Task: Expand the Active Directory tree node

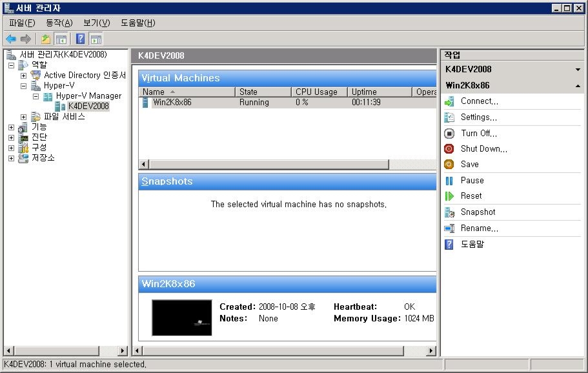Action: pos(23,76)
